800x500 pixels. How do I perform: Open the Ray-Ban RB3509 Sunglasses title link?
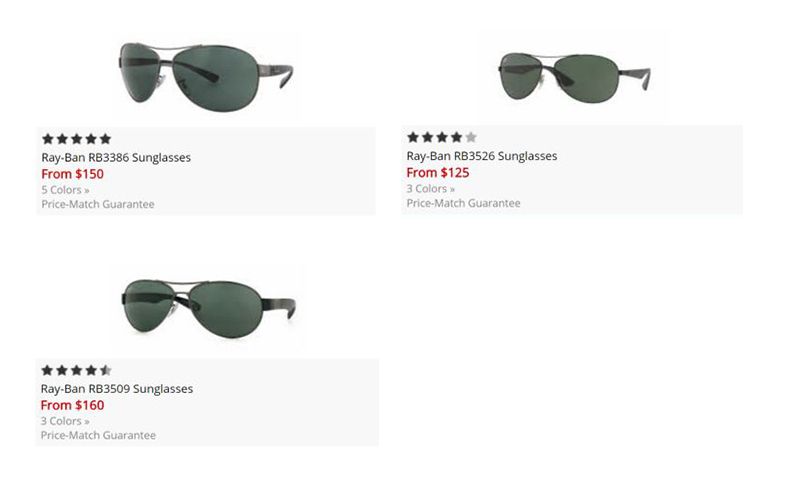(117, 389)
